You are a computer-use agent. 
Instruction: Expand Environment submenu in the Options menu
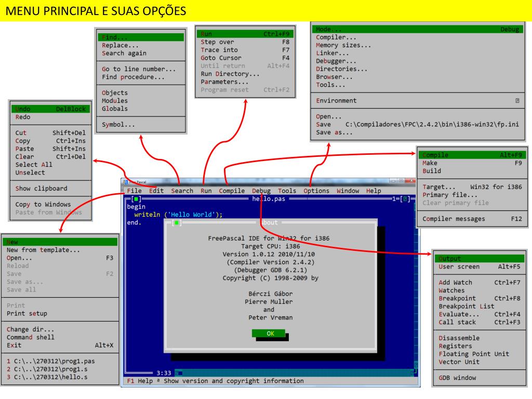tap(418, 101)
